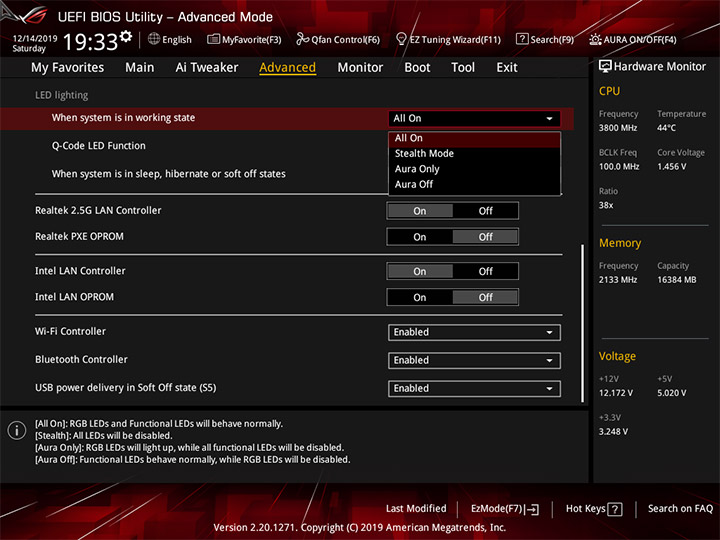Click the Wi-Fi Controller label
Viewport: 720px width, 540px height.
70,332
